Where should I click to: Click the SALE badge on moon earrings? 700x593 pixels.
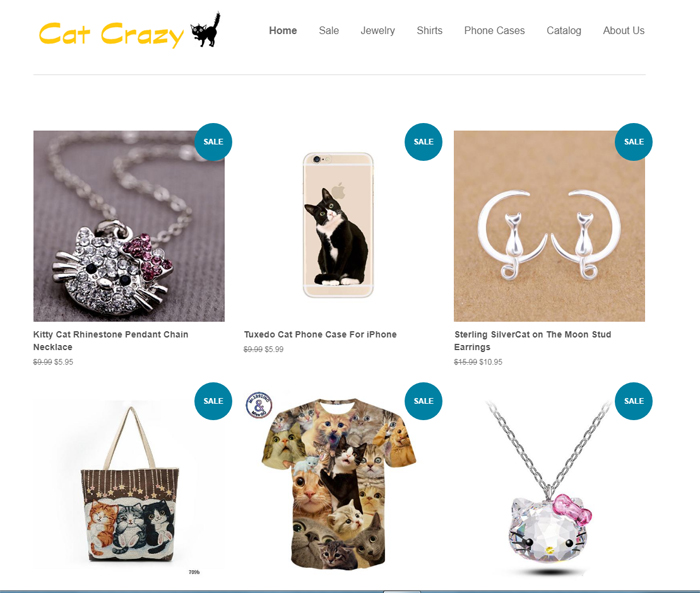pos(633,142)
